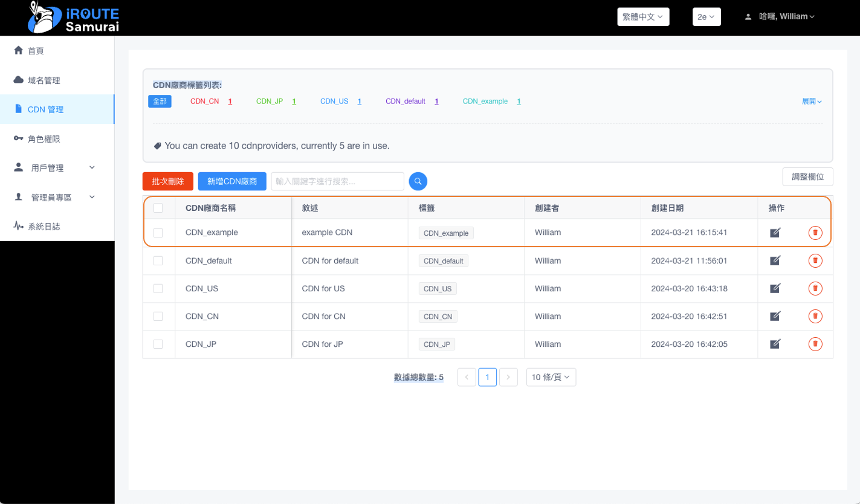860x504 pixels.
Task: Click the trash icon for CDN_example
Action: click(x=815, y=233)
